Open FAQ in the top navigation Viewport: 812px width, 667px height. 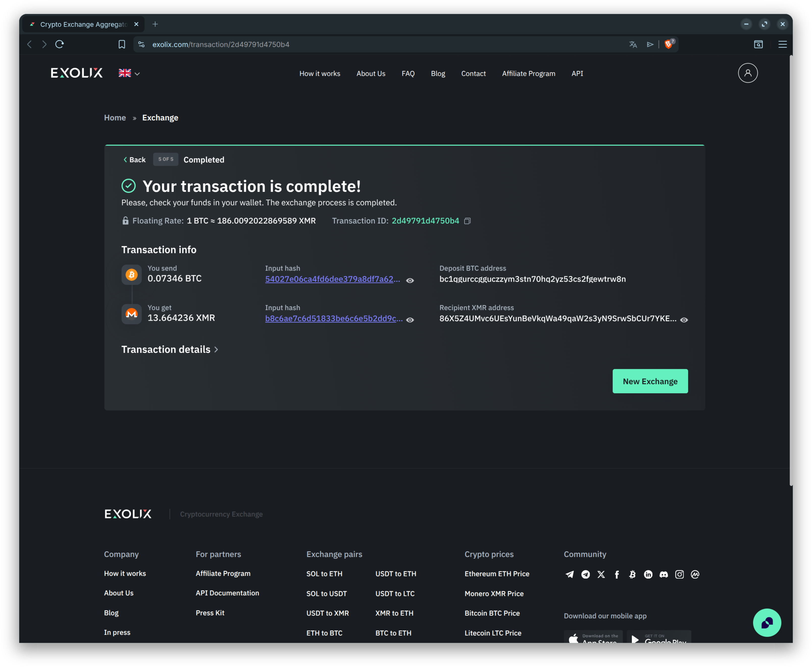(408, 73)
